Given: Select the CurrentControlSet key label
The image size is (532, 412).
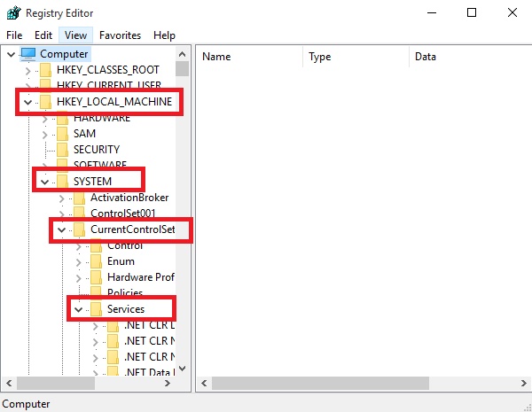Looking at the screenshot, I should click(x=133, y=229).
